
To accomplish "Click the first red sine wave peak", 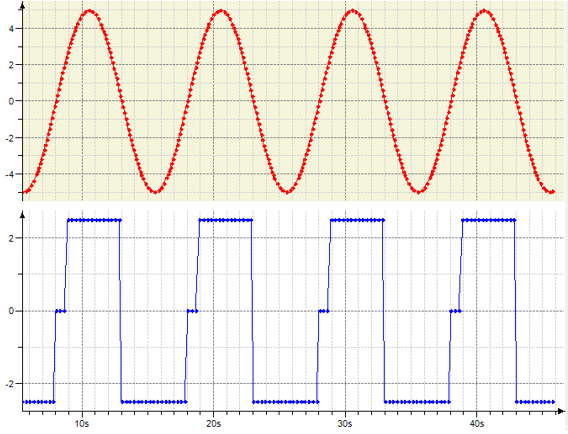I will click(x=89, y=11).
